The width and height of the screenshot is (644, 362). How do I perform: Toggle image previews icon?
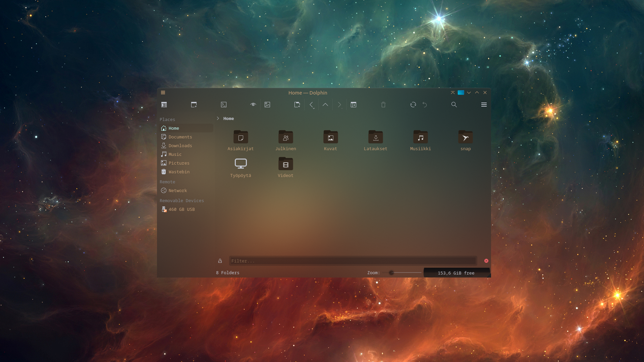click(x=267, y=105)
